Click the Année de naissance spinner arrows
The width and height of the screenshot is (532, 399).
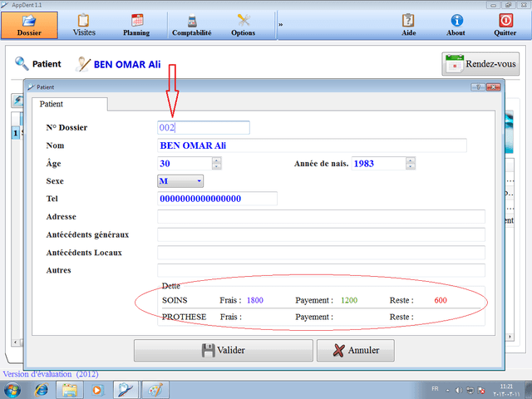pyautogui.click(x=410, y=164)
